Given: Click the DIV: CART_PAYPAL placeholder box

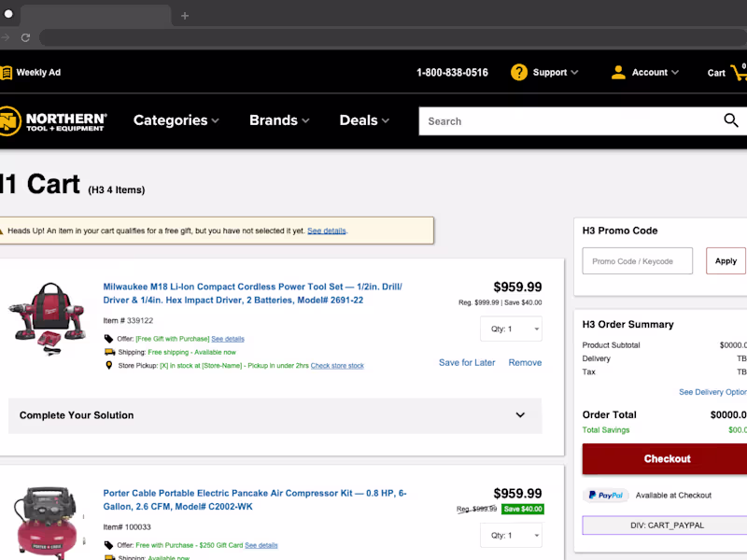Looking at the screenshot, I should 666,525.
